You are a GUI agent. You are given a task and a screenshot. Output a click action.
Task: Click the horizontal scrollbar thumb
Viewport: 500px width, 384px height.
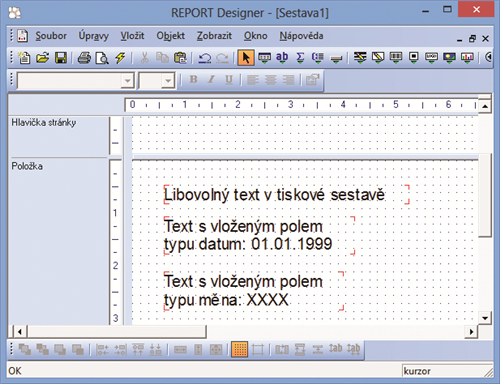point(117,332)
